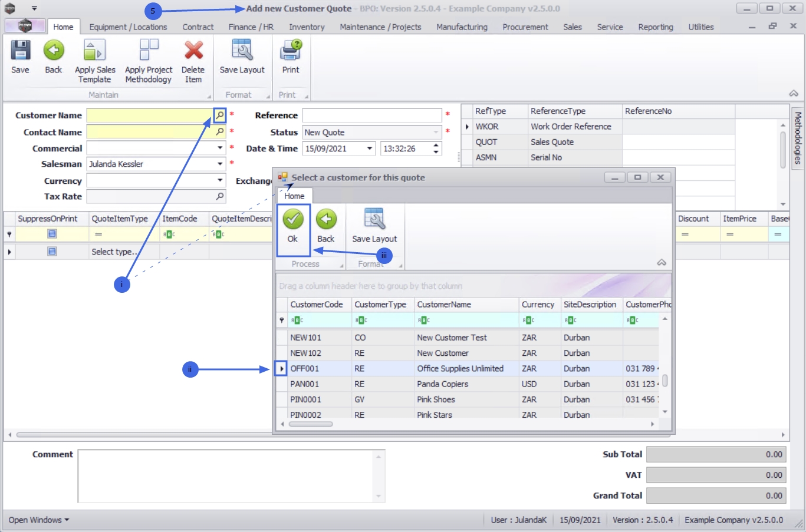Switch to the Equipment / Locations tab
The height and width of the screenshot is (532, 806).
[128, 27]
